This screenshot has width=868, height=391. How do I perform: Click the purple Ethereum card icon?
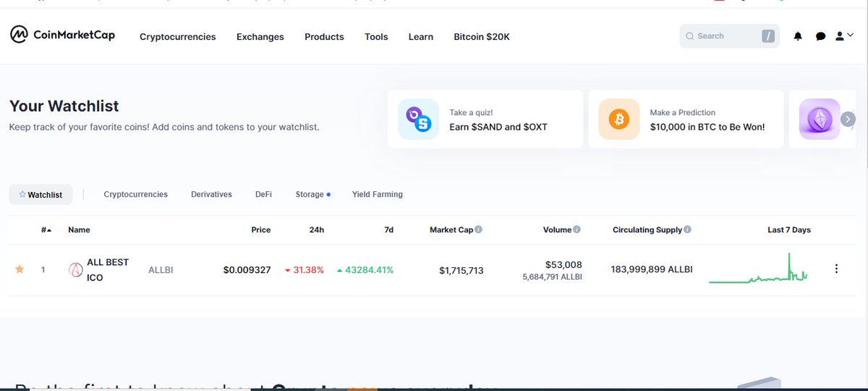[x=820, y=119]
